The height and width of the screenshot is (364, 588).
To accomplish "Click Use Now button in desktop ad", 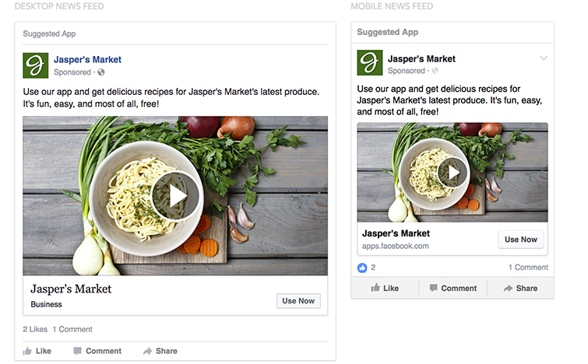I will click(298, 301).
